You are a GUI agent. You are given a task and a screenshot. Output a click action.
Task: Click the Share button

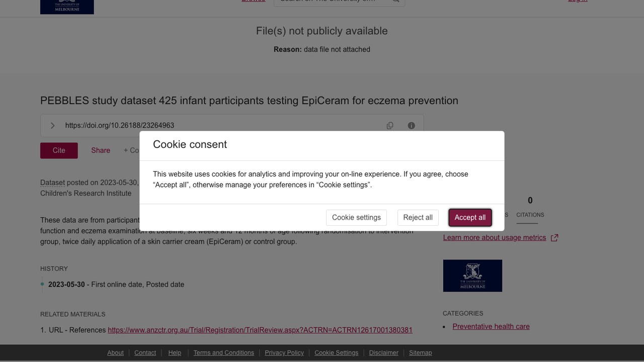pos(101,150)
